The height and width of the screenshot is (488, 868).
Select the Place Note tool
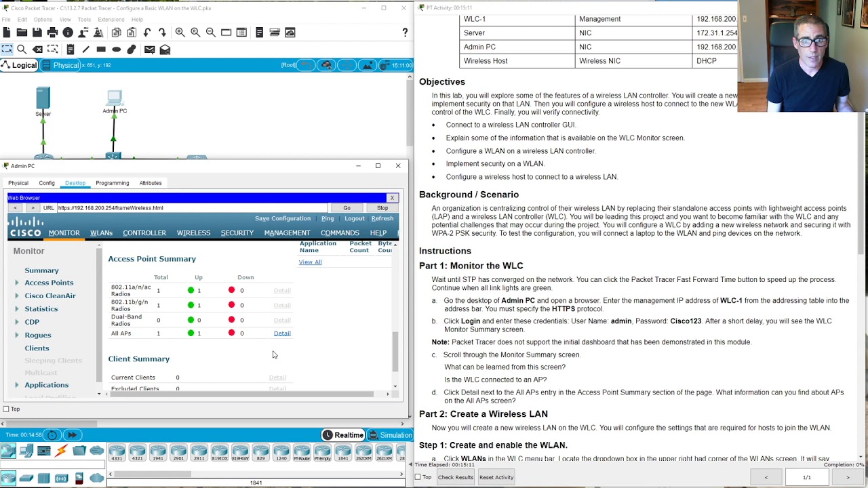tap(70, 49)
